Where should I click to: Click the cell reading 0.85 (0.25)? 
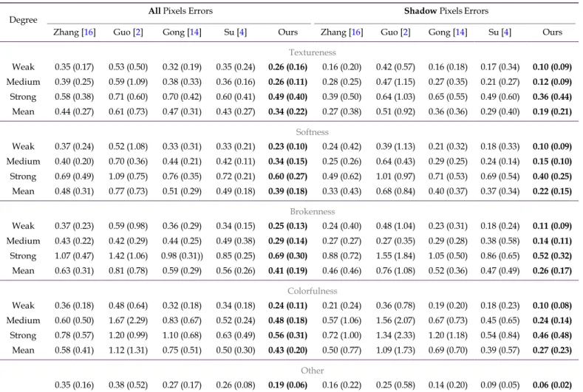point(236,255)
